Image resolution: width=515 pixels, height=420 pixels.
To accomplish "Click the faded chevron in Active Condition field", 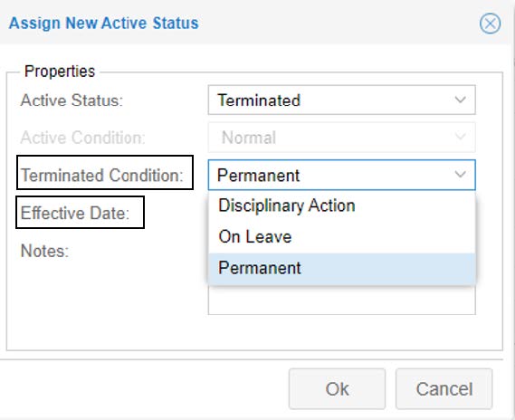I will pos(460,137).
